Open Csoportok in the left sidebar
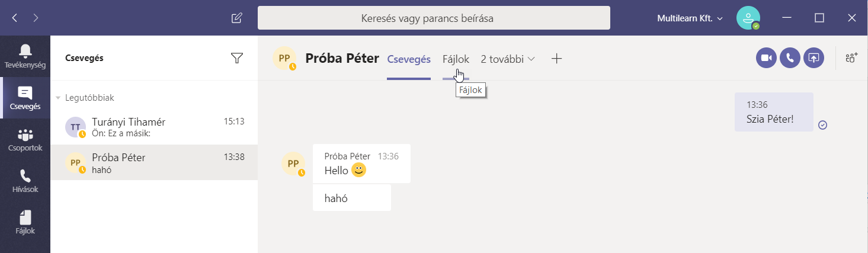The height and width of the screenshot is (253, 868). (x=25, y=140)
